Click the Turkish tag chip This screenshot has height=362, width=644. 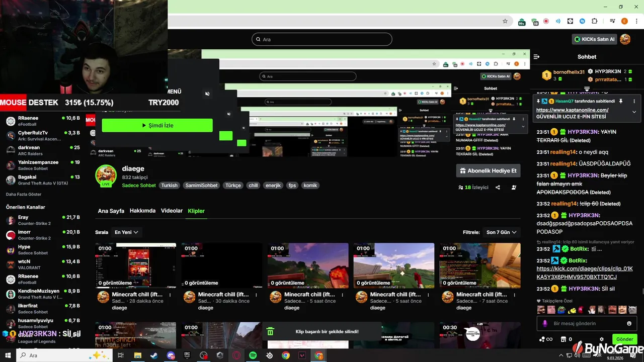(x=170, y=186)
